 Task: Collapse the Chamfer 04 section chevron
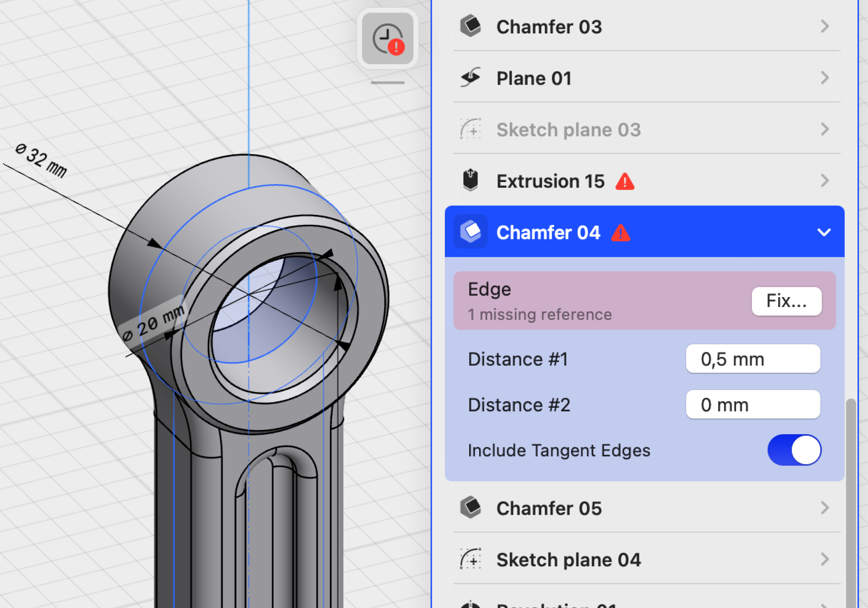[824, 232]
